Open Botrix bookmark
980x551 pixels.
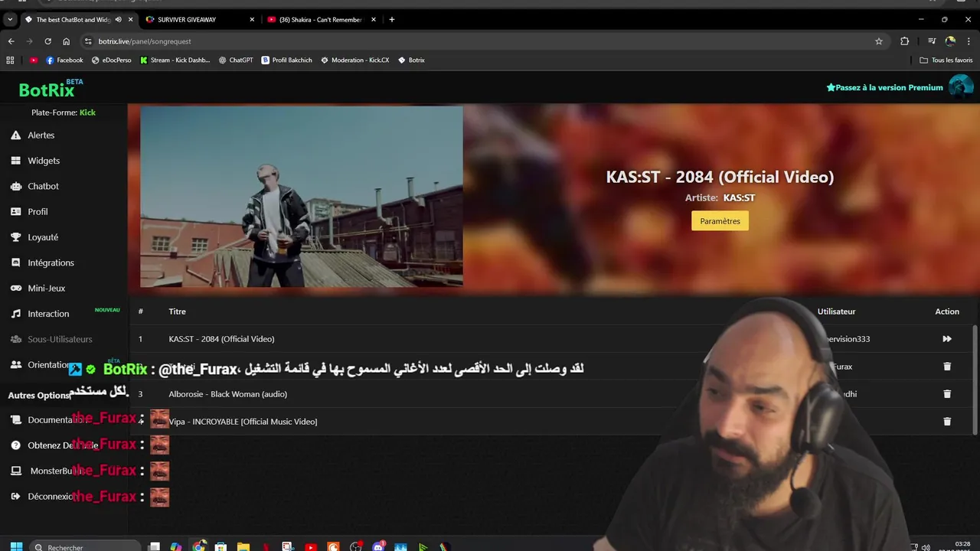[411, 60]
